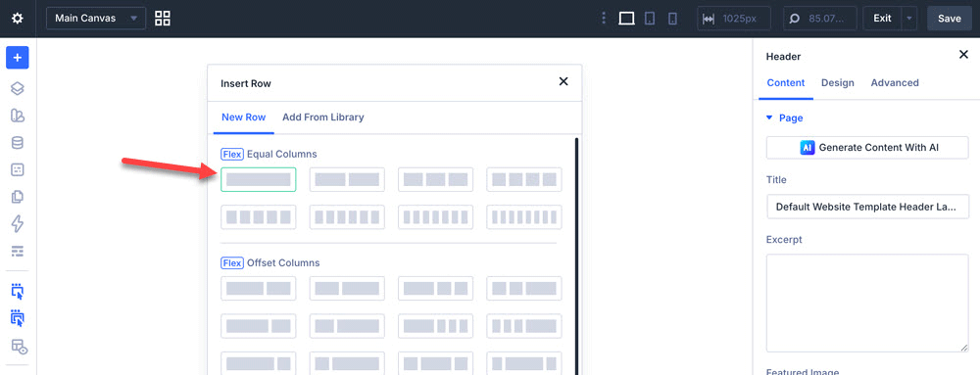
Task: Open the copied pages icon in sidebar
Action: pyautogui.click(x=18, y=197)
